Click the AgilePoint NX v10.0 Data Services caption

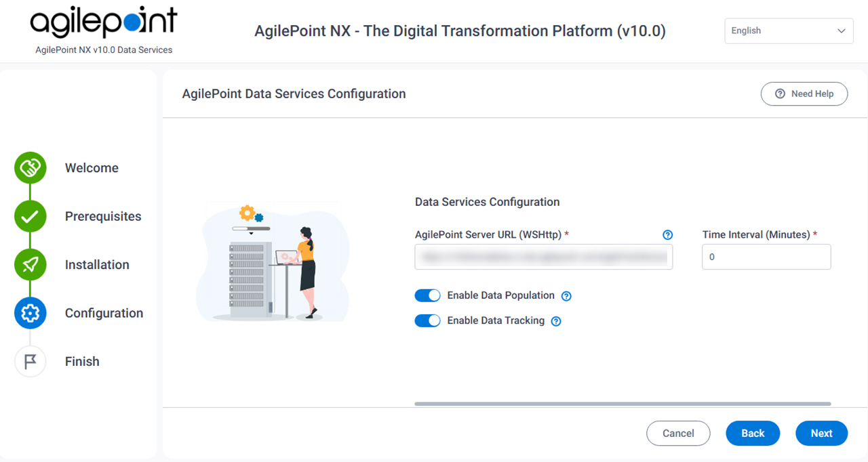104,50
